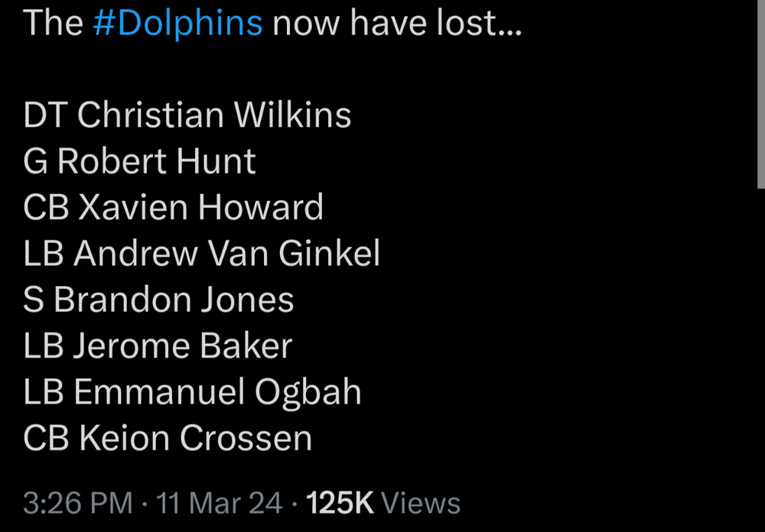Select the CB Xavien Howard line
Viewport: 765px width, 532px height.
click(174, 207)
